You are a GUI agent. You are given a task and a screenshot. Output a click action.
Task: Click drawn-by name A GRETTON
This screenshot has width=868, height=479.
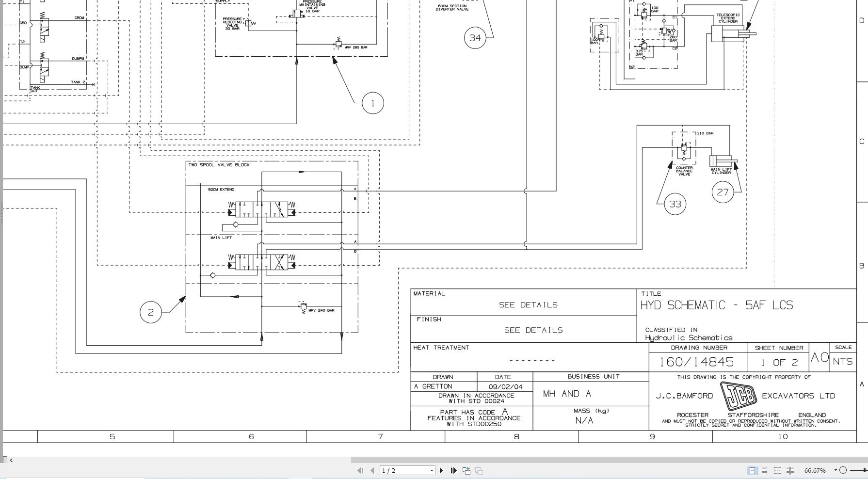(433, 386)
